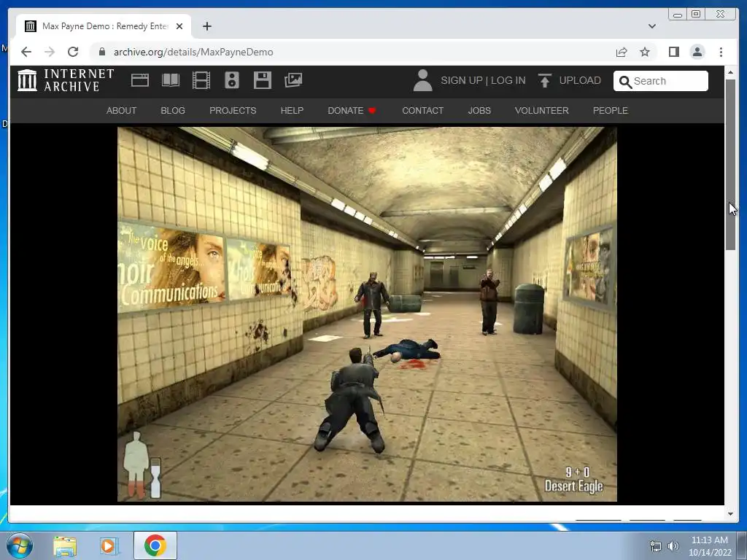Open the Texts book icon
This screenshot has height=560, width=747.
coord(171,80)
